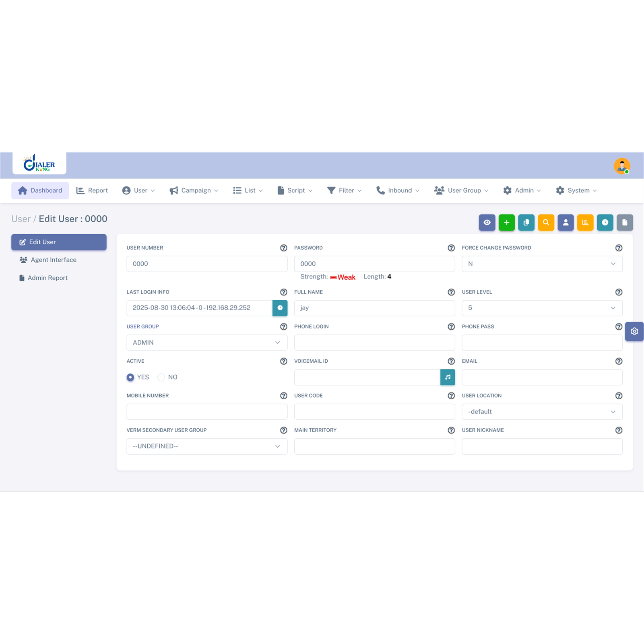Viewport: 644px width, 644px height.
Task: Open Force Change Password dropdown
Action: click(542, 264)
